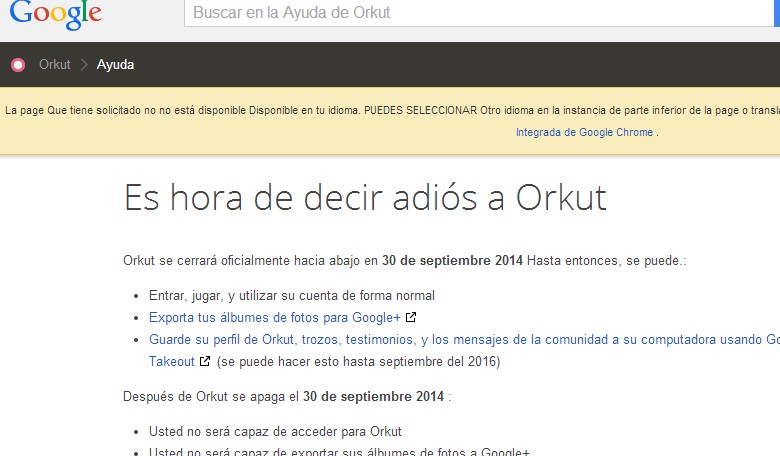Click the sentence beginning 'Después de Orkut se apaga el'

tap(287, 396)
